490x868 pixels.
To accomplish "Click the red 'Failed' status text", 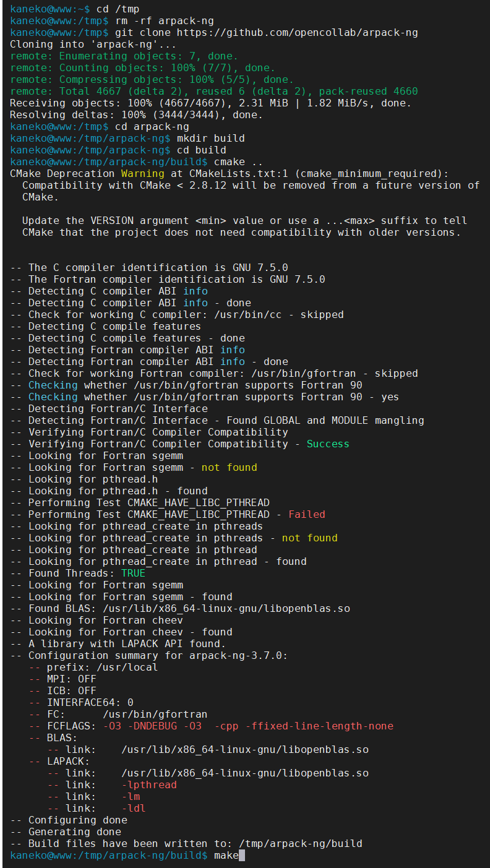I will click(306, 514).
